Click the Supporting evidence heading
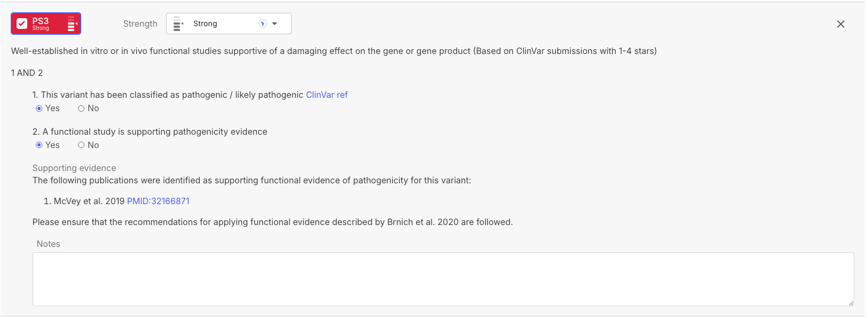Screen dimensions: 868x318 tap(74, 168)
